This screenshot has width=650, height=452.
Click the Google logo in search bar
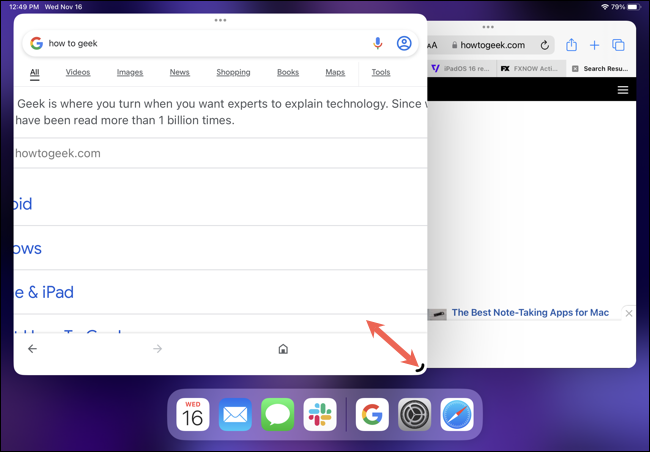click(36, 43)
